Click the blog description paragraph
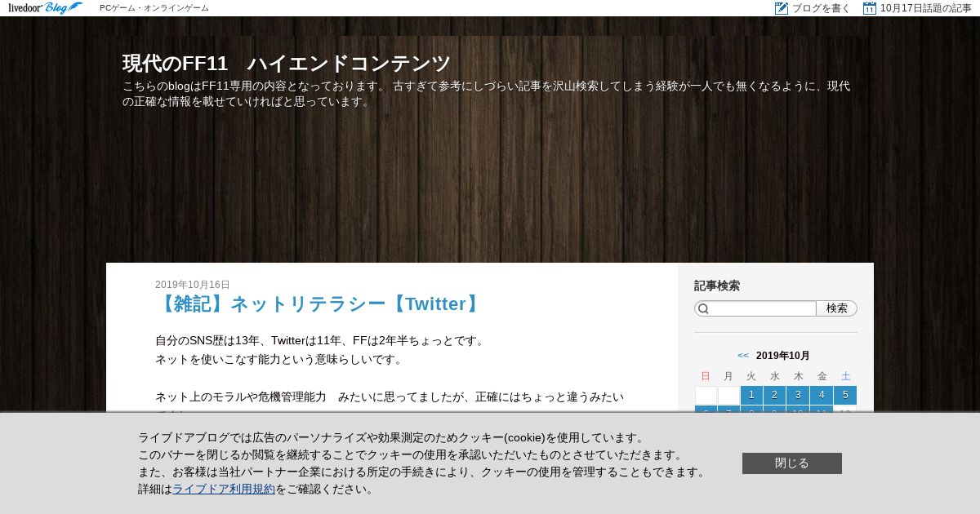This screenshot has width=980, height=514. click(487, 94)
